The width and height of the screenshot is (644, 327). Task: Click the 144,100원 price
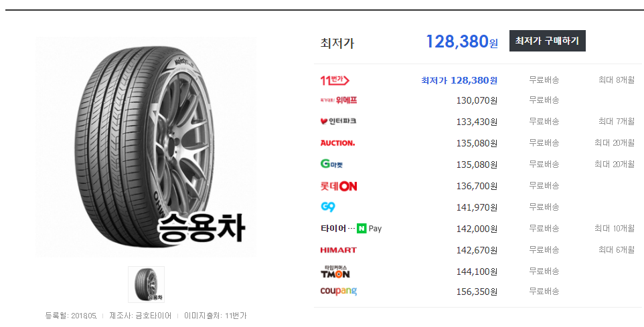point(477,271)
